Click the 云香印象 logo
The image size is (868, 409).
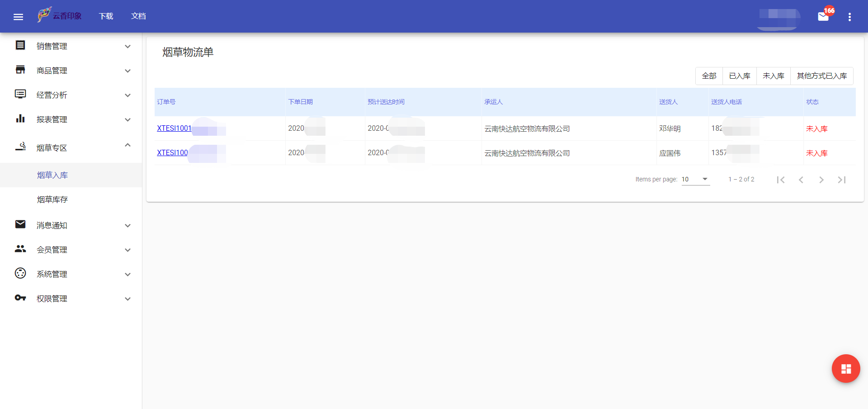[59, 15]
